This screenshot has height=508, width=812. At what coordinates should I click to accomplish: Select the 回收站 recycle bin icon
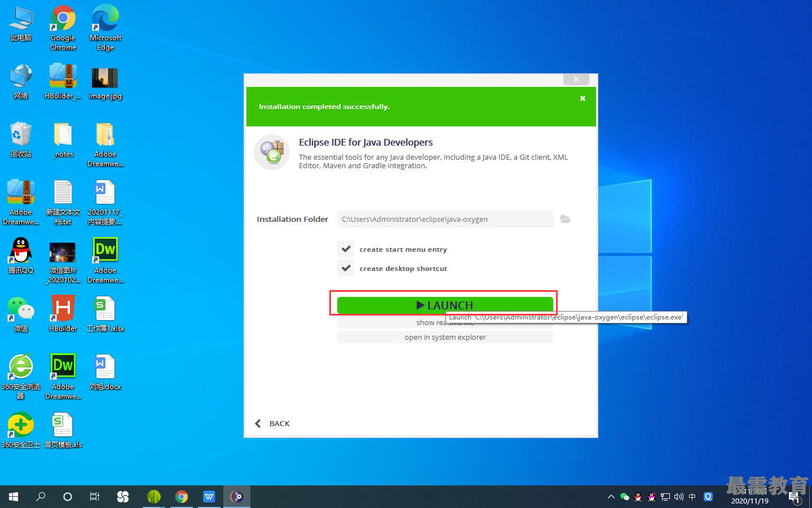point(21,140)
